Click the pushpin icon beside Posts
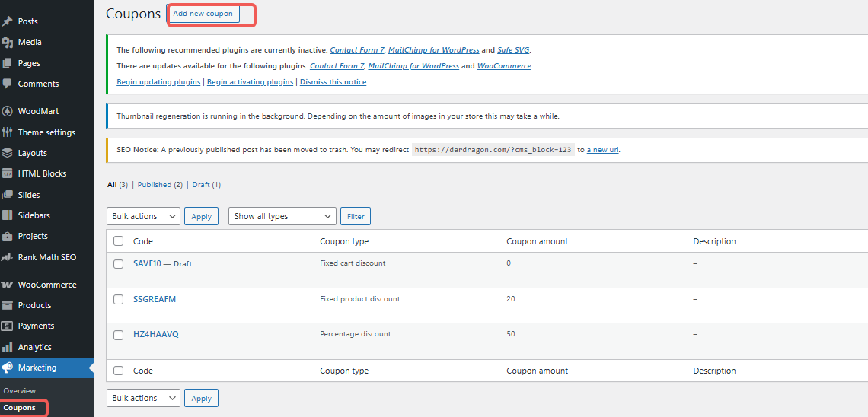Viewport: 868px width, 417px height. tap(7, 21)
